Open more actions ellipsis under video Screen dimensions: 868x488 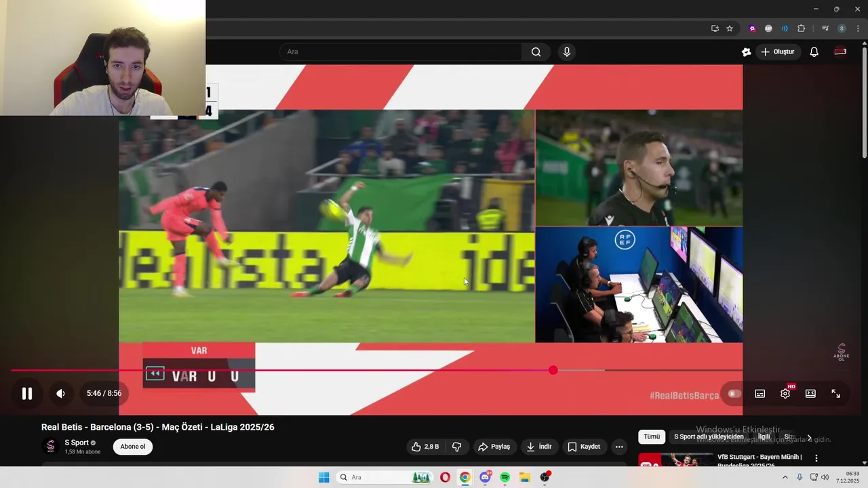619,447
